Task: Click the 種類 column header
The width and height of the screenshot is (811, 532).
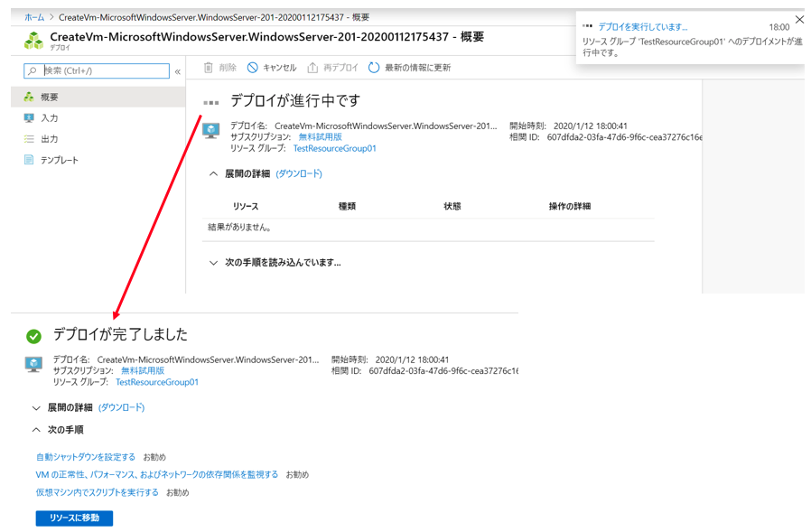Action: pos(347,206)
